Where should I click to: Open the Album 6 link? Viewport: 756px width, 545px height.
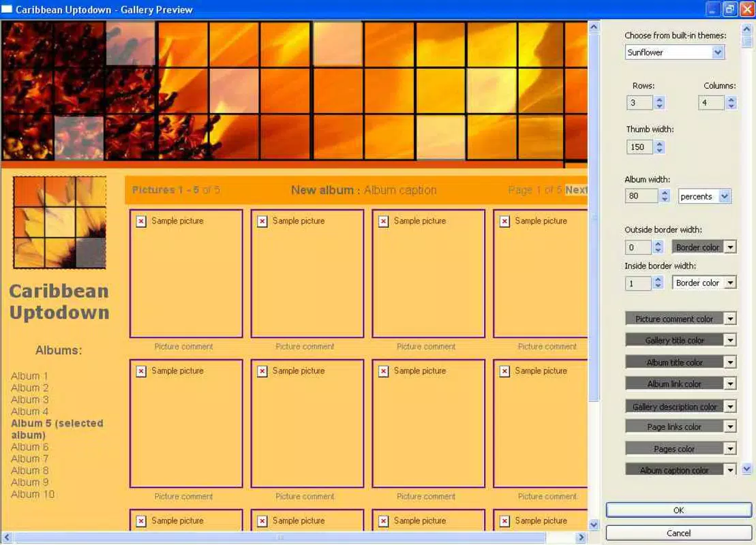29,447
